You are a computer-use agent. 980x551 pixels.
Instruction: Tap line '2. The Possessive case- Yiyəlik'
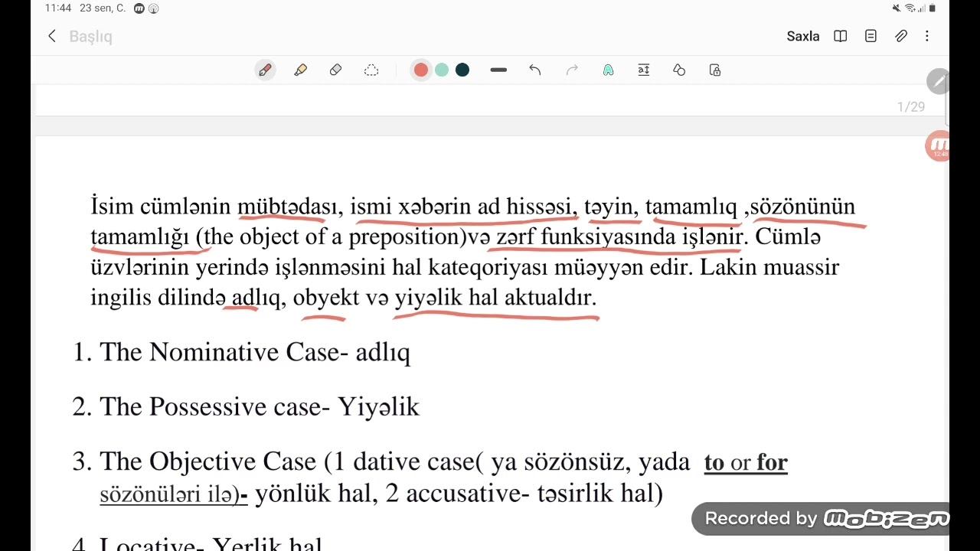coord(246,406)
